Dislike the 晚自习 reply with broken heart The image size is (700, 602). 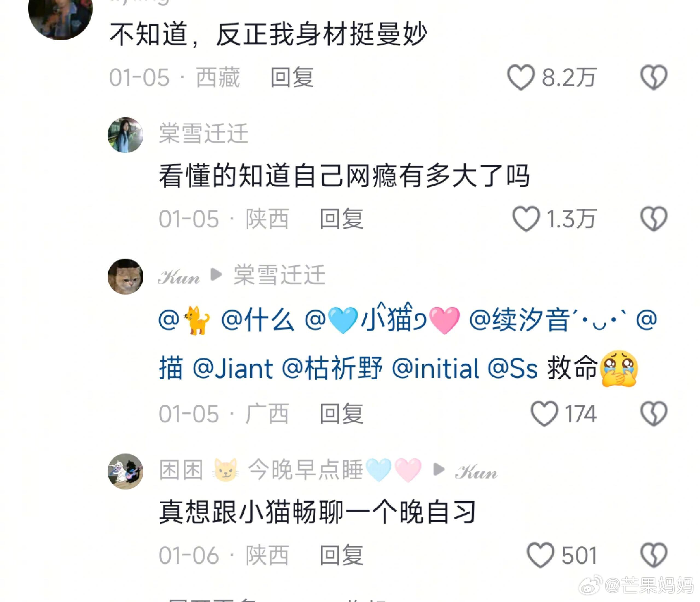(653, 555)
